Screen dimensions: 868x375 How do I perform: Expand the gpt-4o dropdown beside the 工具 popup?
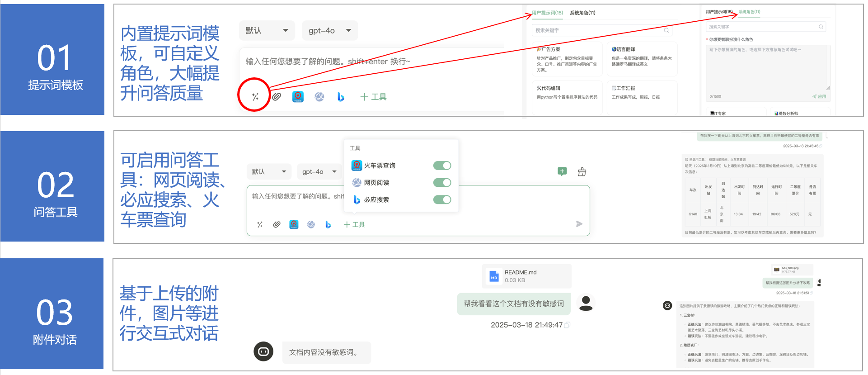319,172
